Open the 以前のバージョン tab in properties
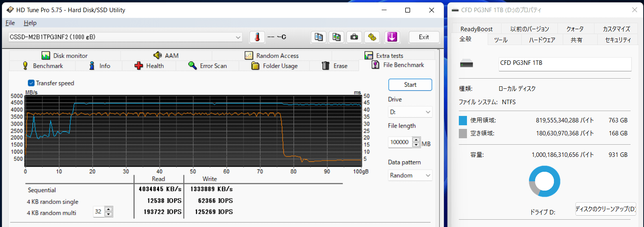 (x=529, y=29)
